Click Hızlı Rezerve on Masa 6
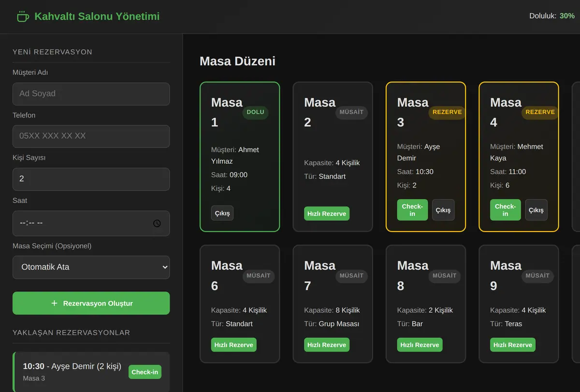Image resolution: width=580 pixels, height=392 pixels. tap(234, 345)
